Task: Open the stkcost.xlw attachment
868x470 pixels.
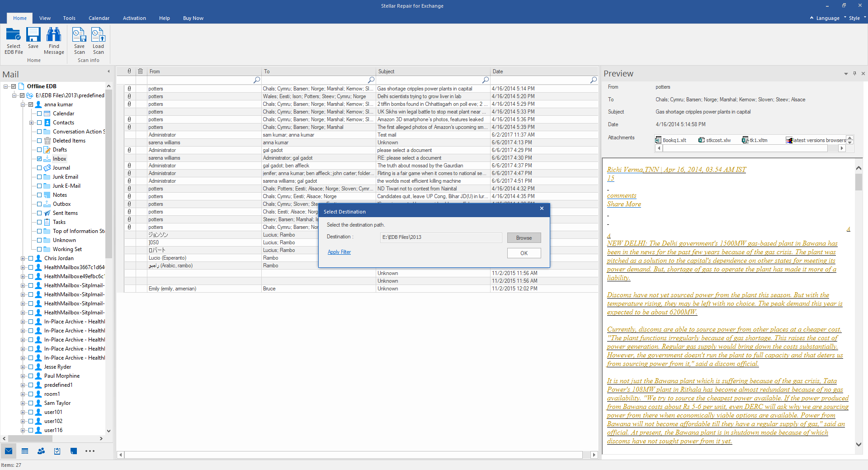Action: tap(714, 140)
